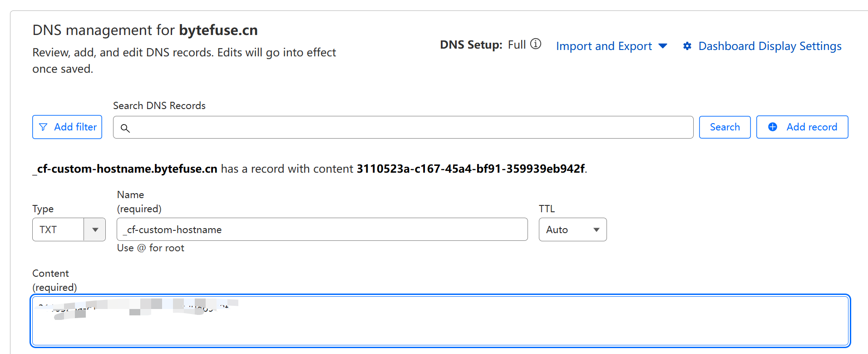Click the gear icon for Dashboard Display Settings
This screenshot has height=354, width=868.
click(687, 46)
